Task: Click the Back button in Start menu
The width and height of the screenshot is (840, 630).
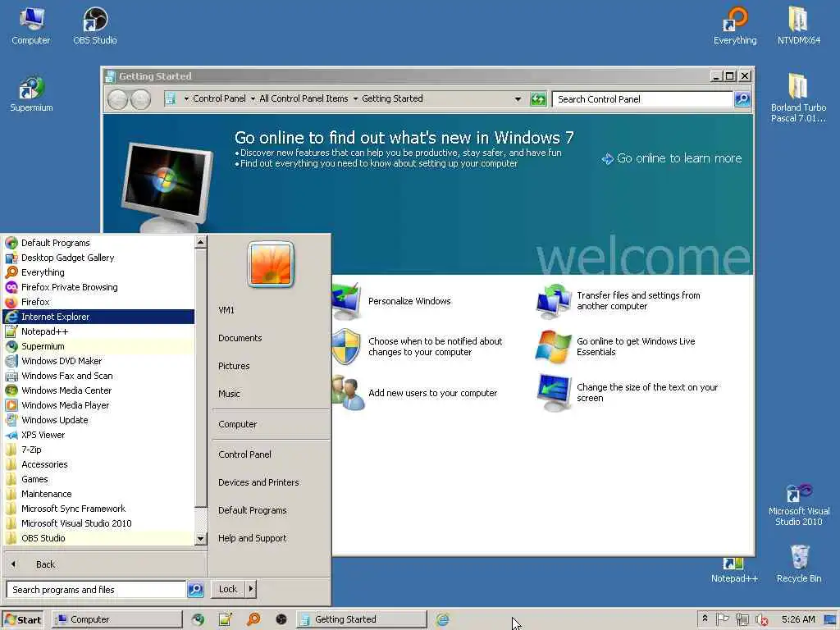Action: coord(104,564)
